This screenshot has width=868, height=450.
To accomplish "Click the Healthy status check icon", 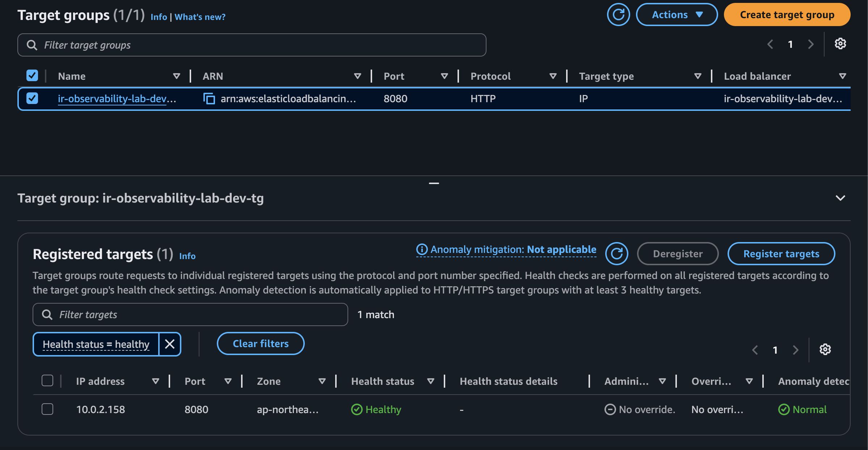I will click(357, 409).
